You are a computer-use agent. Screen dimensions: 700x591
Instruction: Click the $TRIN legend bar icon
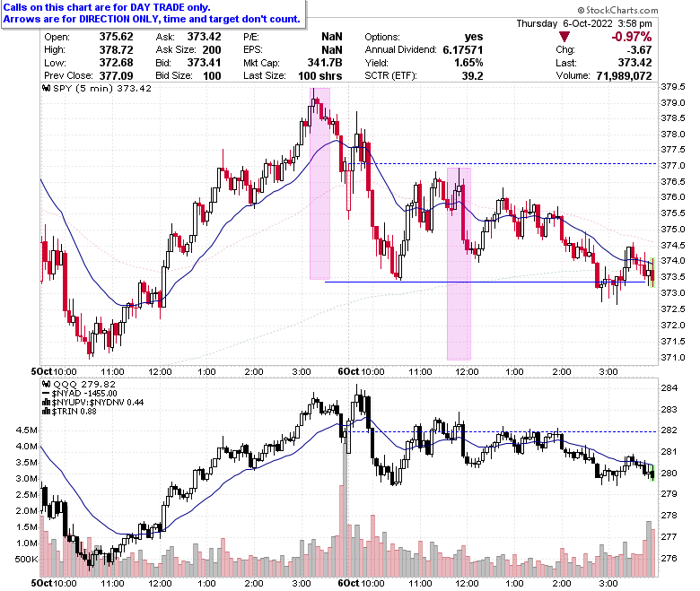[x=47, y=412]
